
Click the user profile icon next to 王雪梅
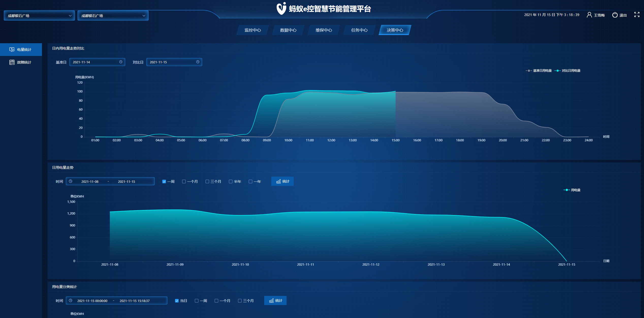(589, 15)
